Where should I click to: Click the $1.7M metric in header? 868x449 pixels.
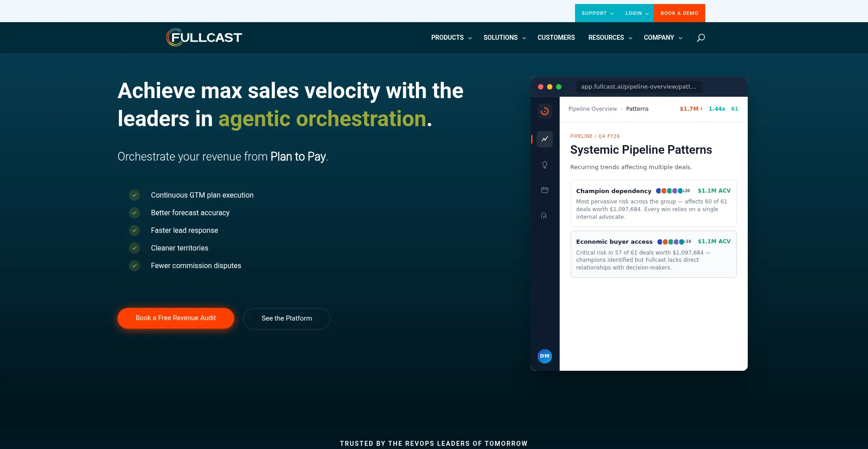pos(691,109)
